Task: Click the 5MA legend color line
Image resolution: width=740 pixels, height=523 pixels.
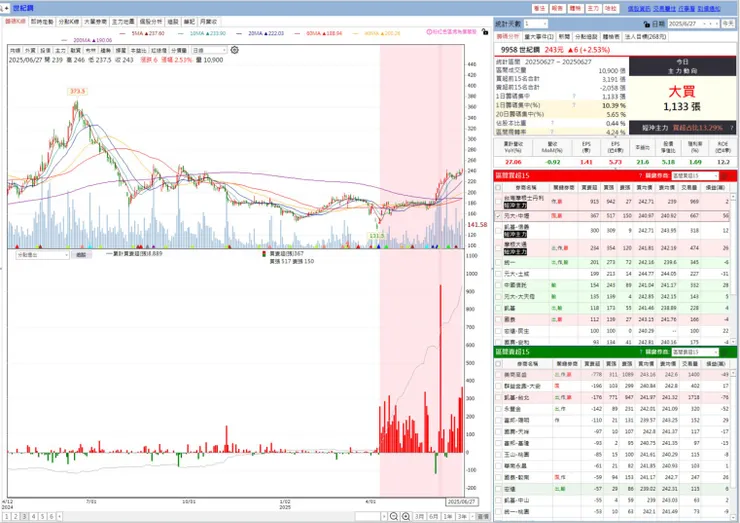Action: [x=123, y=34]
